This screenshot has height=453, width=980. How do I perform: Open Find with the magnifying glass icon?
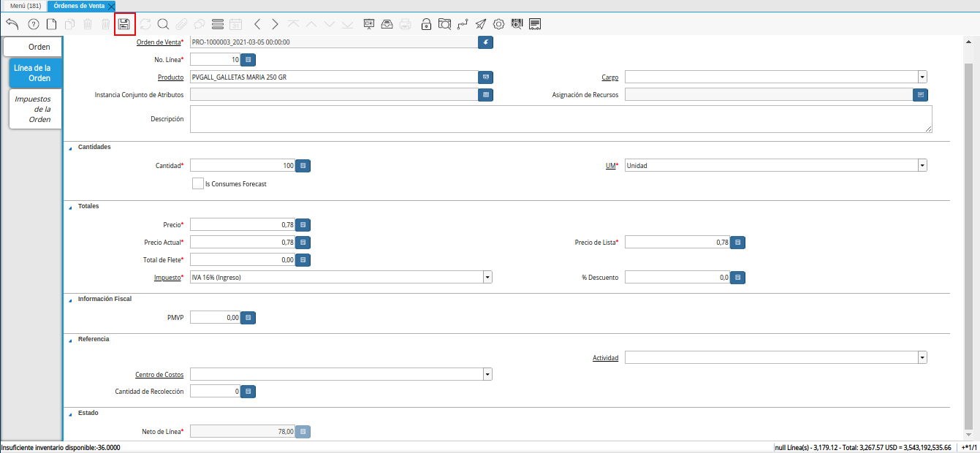pyautogui.click(x=163, y=24)
